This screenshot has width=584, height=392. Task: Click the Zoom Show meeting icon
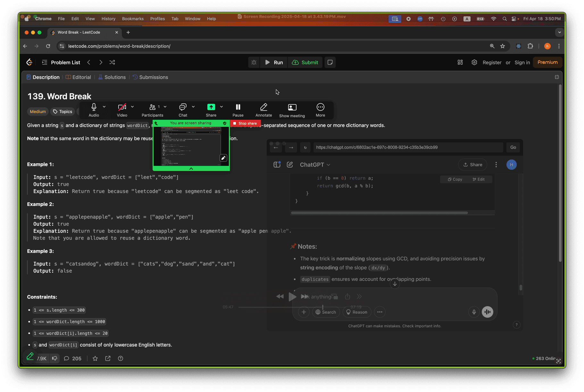click(292, 110)
